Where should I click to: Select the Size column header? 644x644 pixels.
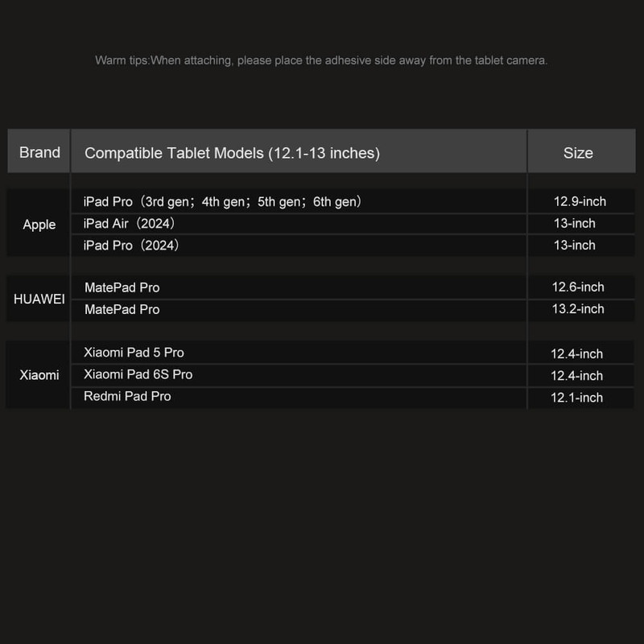[x=578, y=153]
